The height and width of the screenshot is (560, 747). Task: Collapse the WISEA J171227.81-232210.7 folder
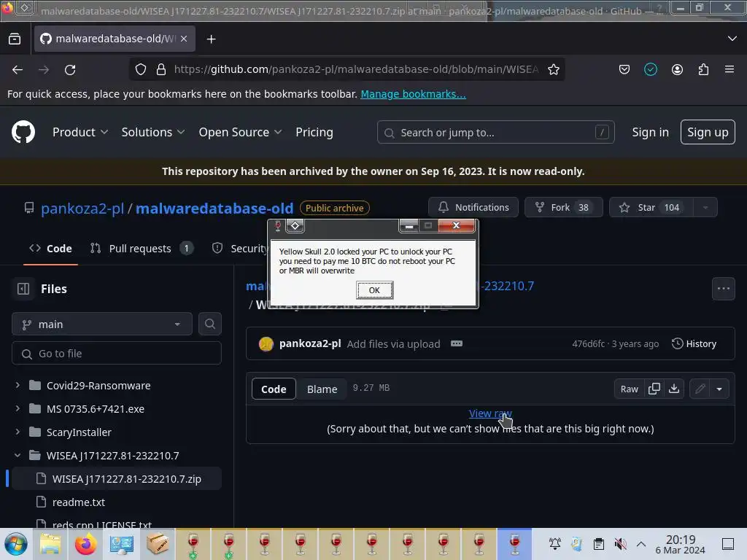coord(18,455)
